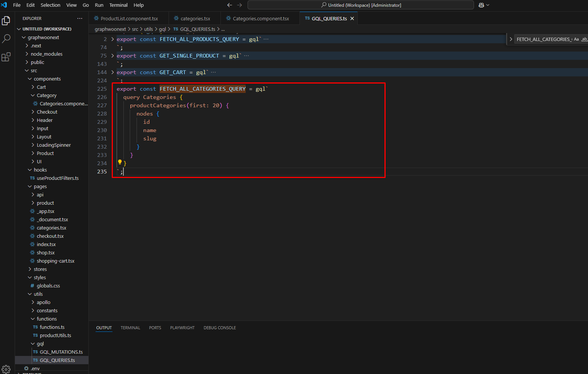This screenshot has width=588, height=374.
Task: Open the Search view in activity bar
Action: point(6,38)
